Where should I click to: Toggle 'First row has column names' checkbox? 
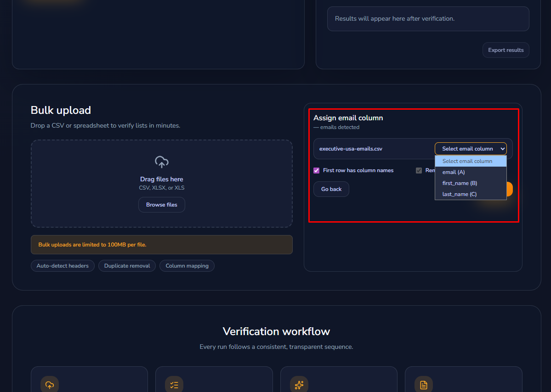(x=317, y=170)
